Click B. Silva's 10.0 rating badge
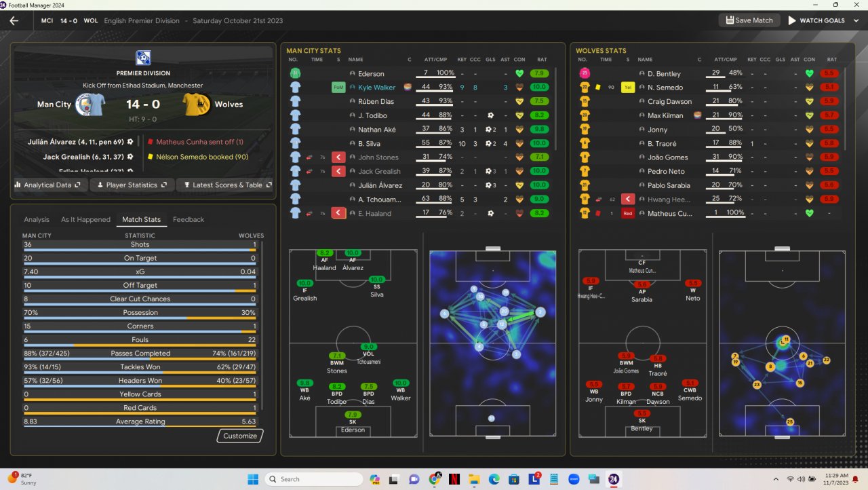 540,143
